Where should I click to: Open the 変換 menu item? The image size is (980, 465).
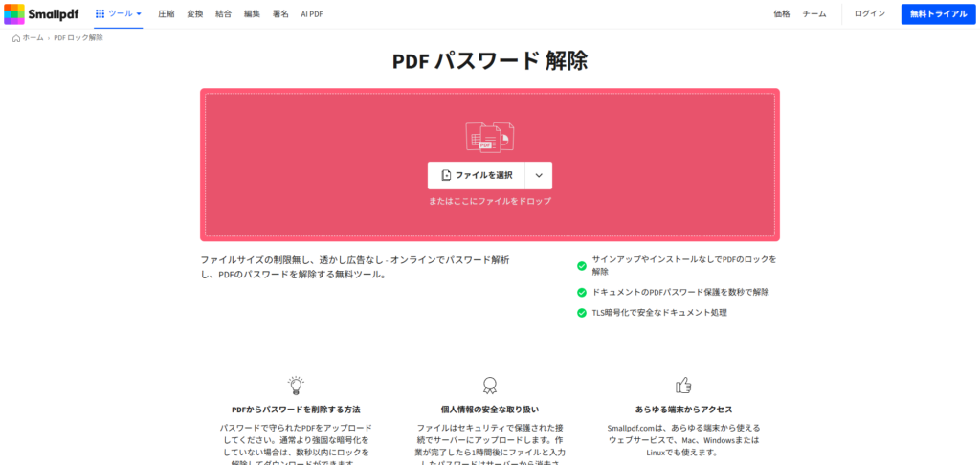point(195,13)
